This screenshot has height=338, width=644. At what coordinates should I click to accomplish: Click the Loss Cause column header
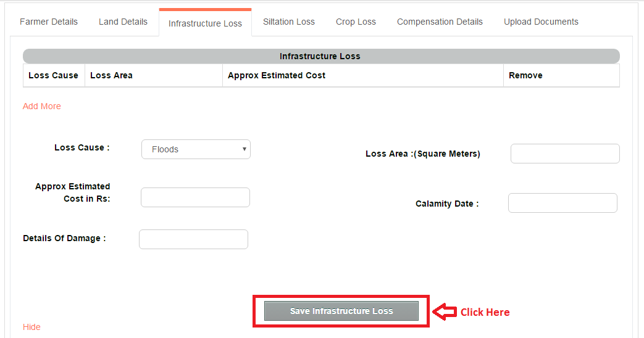click(x=53, y=75)
